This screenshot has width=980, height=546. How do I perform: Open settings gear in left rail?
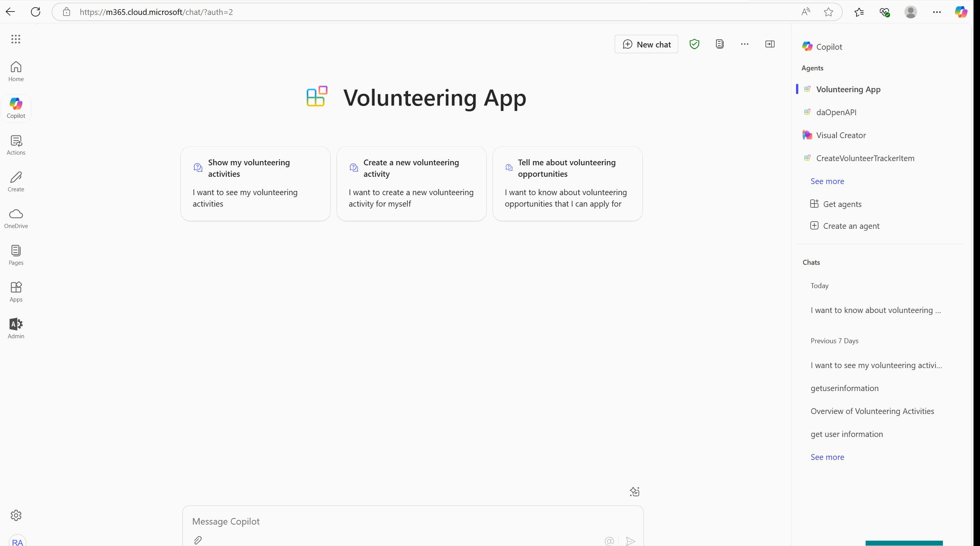(x=16, y=515)
